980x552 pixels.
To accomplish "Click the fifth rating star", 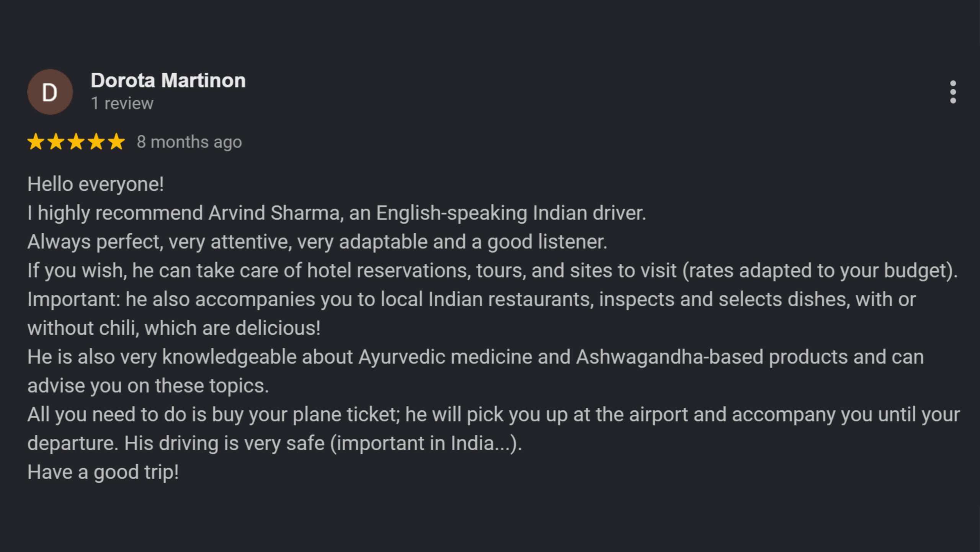I will click(x=116, y=142).
